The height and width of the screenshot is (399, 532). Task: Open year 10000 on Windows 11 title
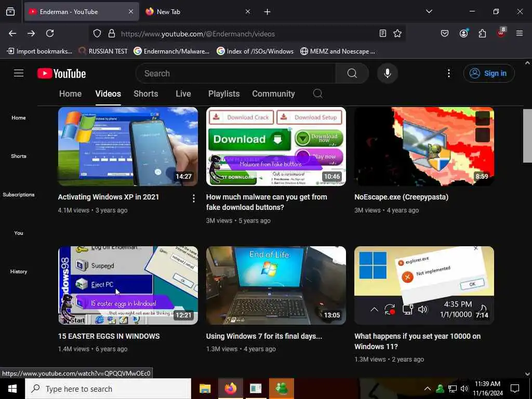pos(417,341)
